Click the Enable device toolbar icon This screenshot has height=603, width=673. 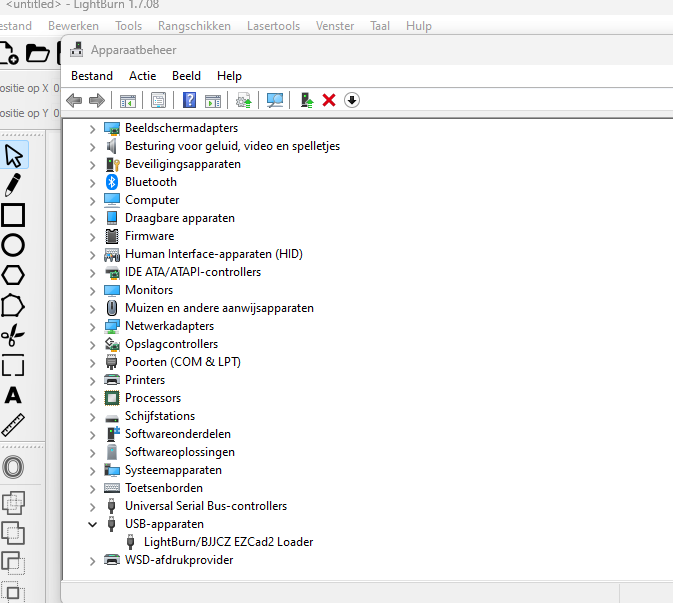point(307,100)
